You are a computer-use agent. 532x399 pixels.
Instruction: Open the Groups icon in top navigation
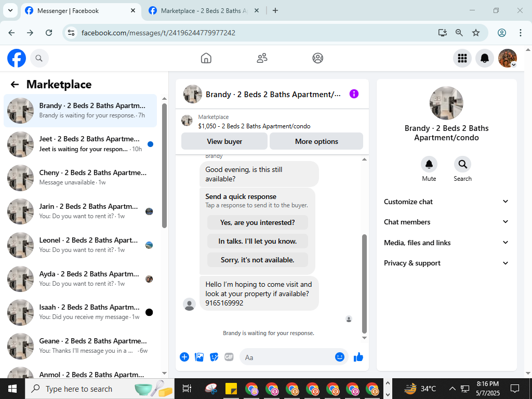(317, 58)
